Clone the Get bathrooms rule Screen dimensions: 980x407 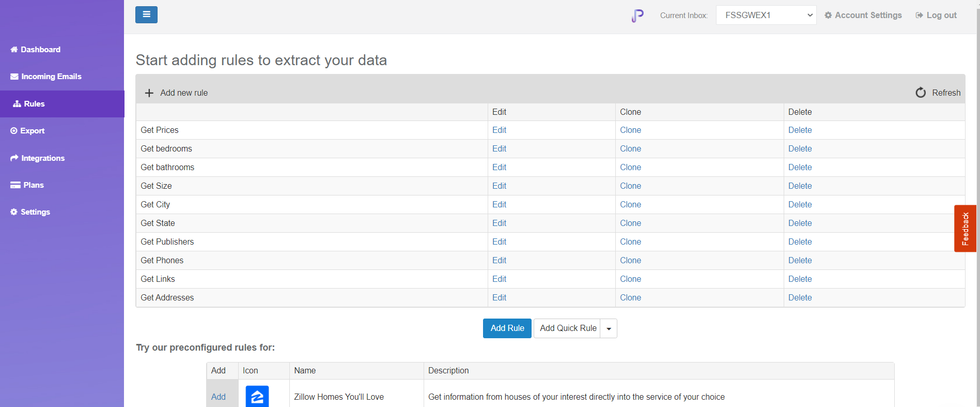pyautogui.click(x=630, y=168)
